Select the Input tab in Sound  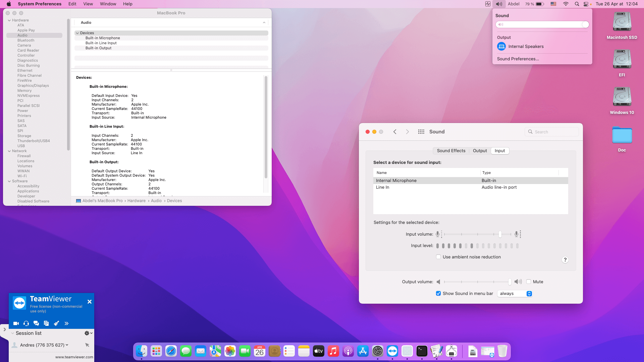coord(500,151)
